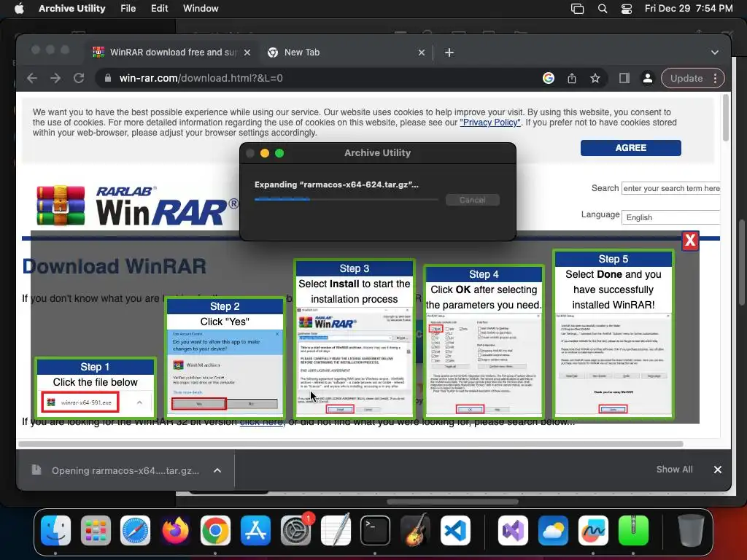Toggle the Chrome side panel

click(x=624, y=78)
